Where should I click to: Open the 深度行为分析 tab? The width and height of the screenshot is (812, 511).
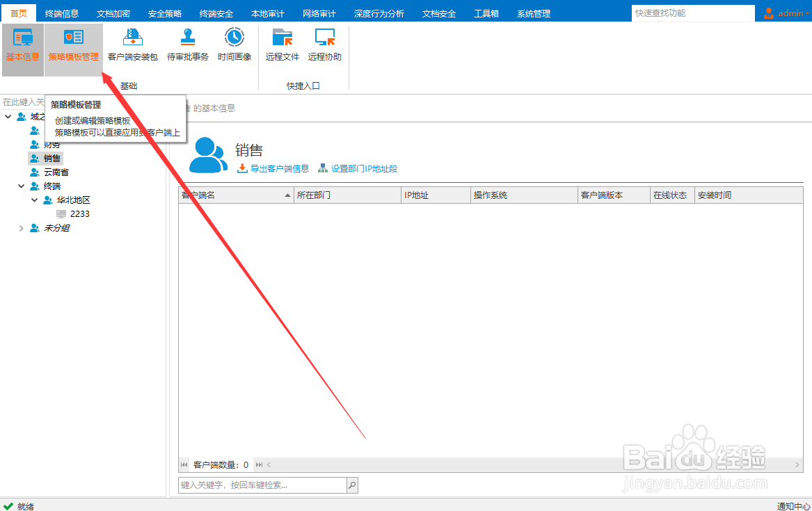tap(379, 13)
